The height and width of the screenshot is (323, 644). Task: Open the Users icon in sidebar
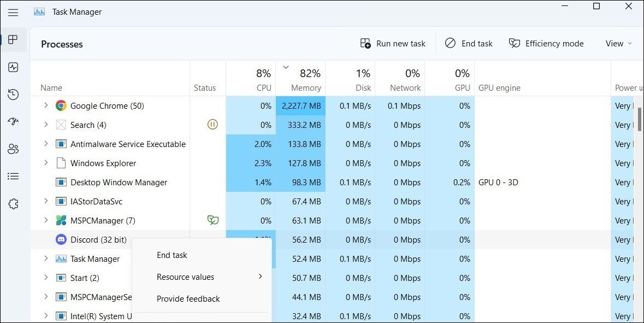point(13,149)
